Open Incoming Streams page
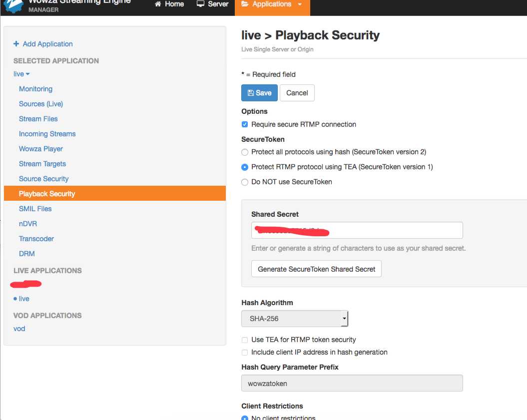The height and width of the screenshot is (420, 527). (47, 134)
